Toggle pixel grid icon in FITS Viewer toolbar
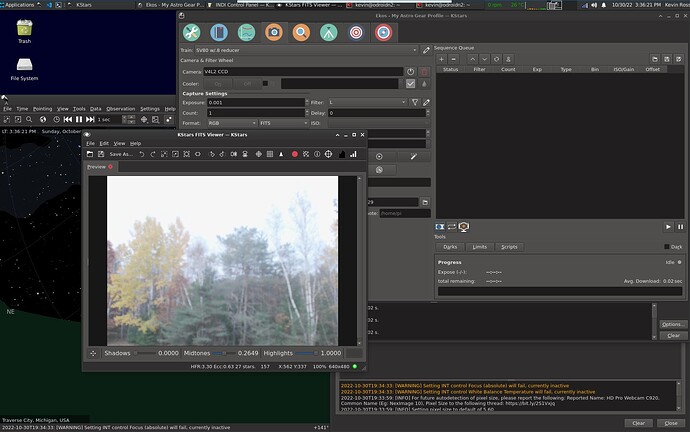This screenshot has width=690, height=432. 270,154
